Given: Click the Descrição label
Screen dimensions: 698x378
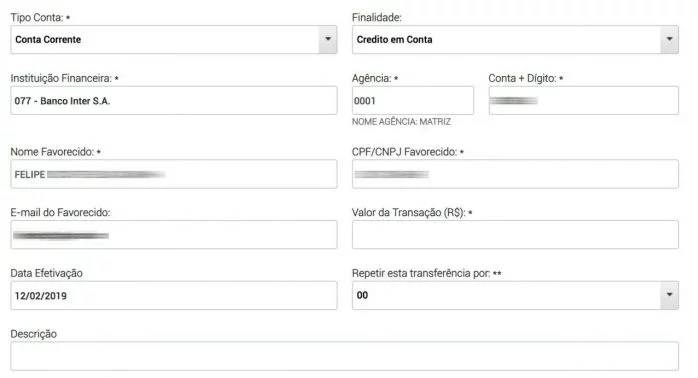Looking at the screenshot, I should coord(33,334).
